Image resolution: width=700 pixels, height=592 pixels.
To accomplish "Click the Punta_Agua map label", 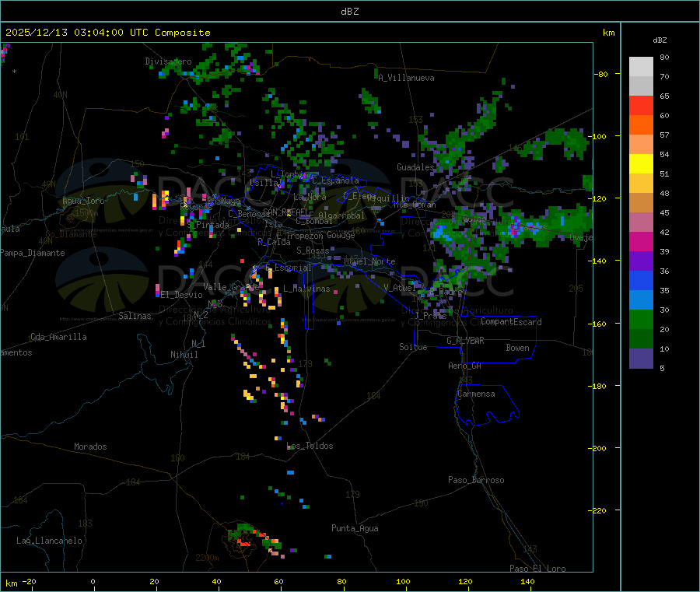I will click(355, 528).
